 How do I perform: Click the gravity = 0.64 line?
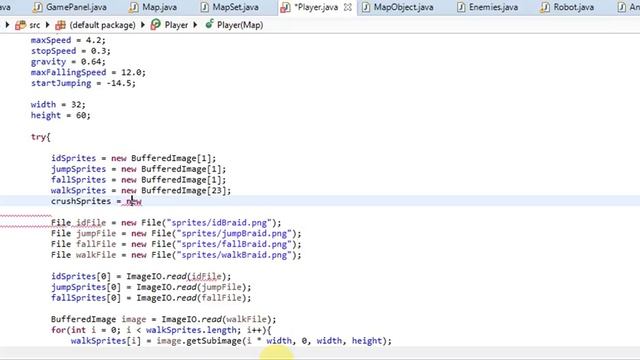click(68, 62)
